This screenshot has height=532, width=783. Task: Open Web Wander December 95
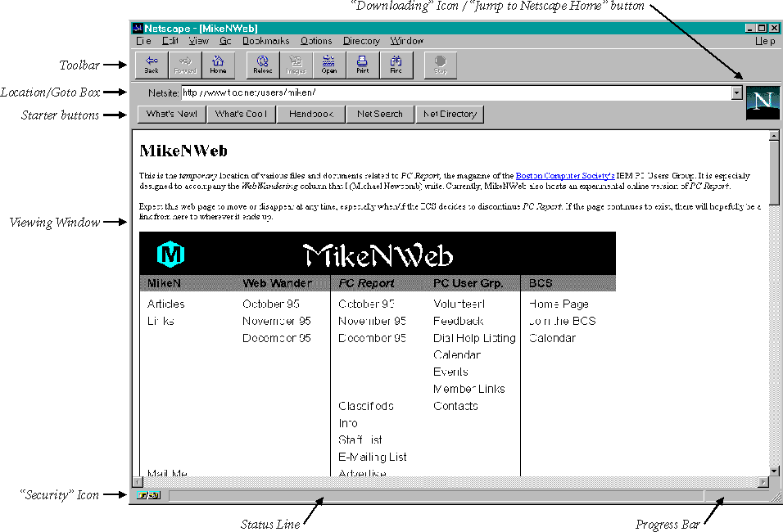[277, 338]
